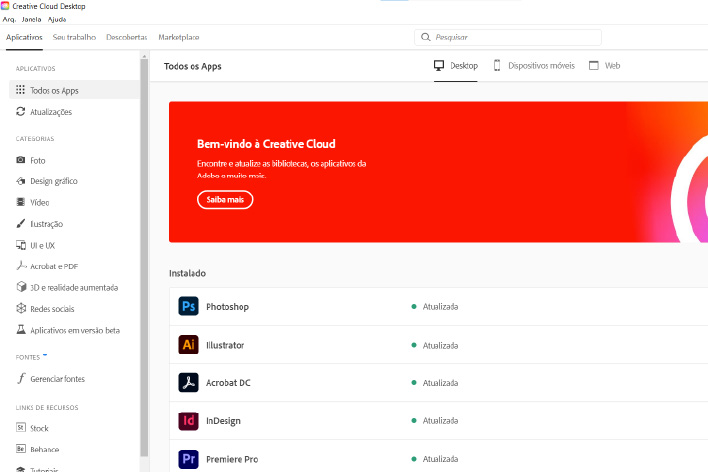
Task: Click the Premiere Pro app name
Action: [x=232, y=459]
